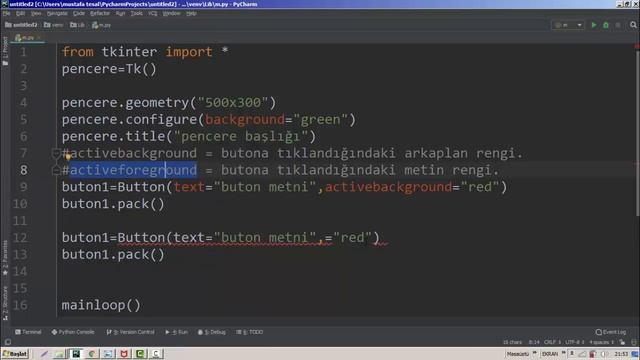The height and width of the screenshot is (360, 640).
Task: Open the Code menu
Action: (x=79, y=13)
